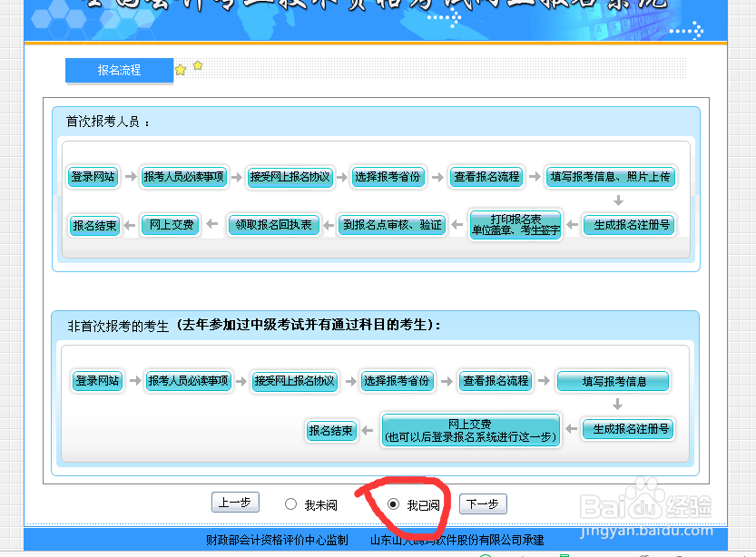Click the 下一步 button

tap(483, 504)
